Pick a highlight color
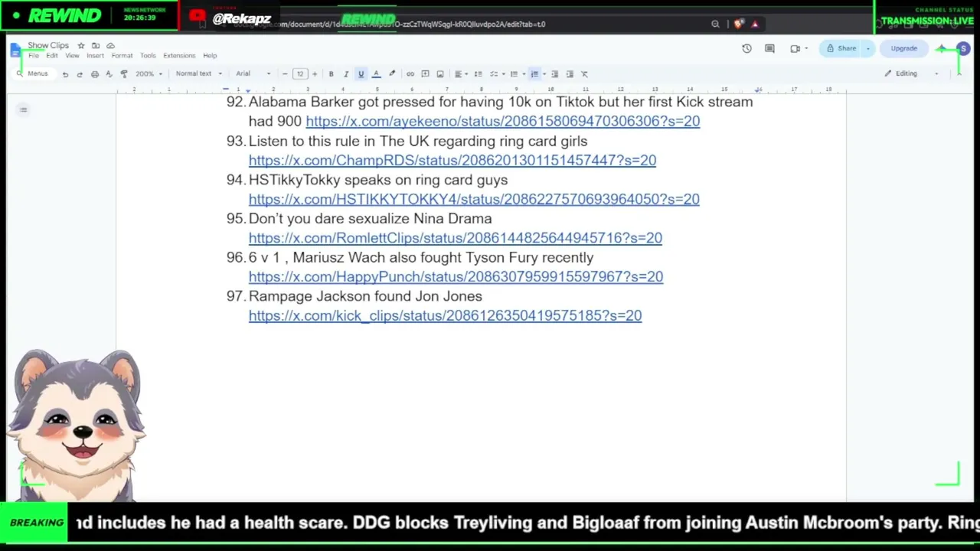980x551 pixels. pos(392,74)
